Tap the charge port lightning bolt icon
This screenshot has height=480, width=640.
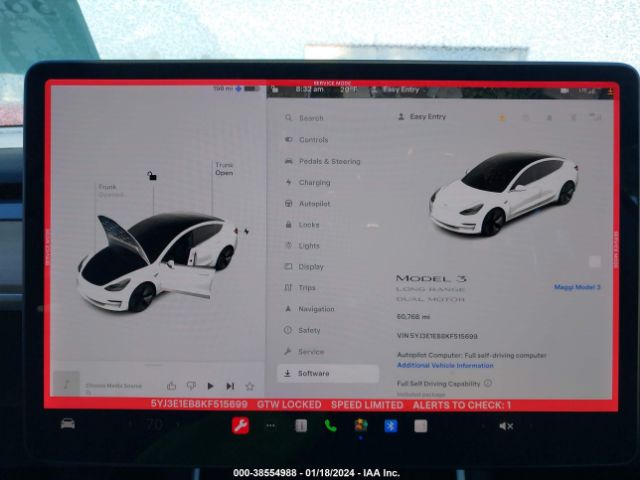(x=247, y=231)
